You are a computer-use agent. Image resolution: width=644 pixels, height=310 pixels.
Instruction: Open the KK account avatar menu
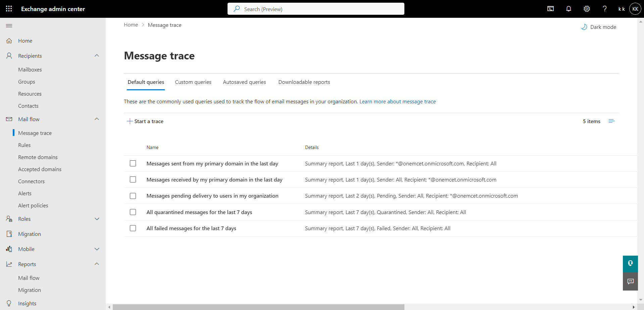pyautogui.click(x=635, y=9)
